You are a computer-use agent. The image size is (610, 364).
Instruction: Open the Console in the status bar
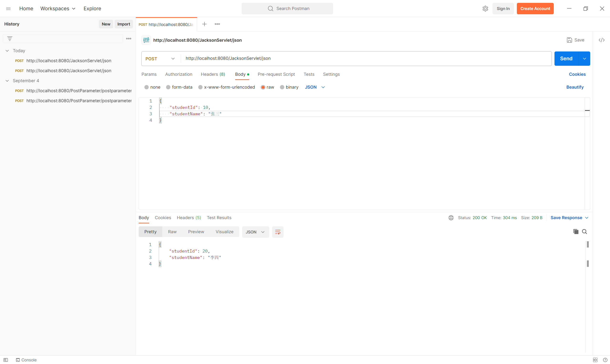pos(26,359)
